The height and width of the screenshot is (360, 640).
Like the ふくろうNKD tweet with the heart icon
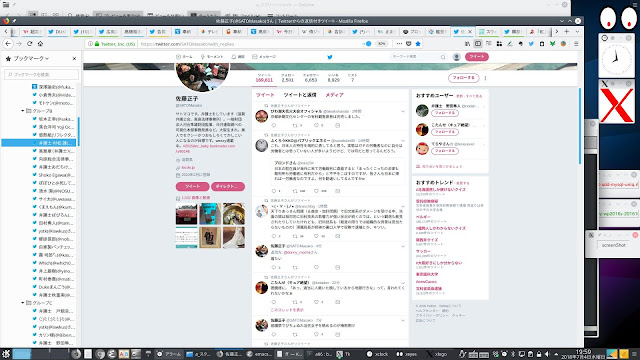316,191
